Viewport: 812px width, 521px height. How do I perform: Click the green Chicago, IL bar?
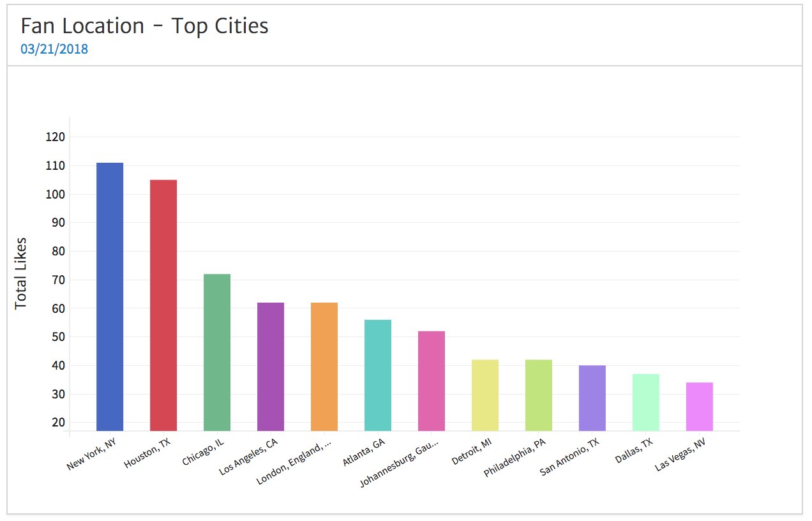click(x=217, y=352)
